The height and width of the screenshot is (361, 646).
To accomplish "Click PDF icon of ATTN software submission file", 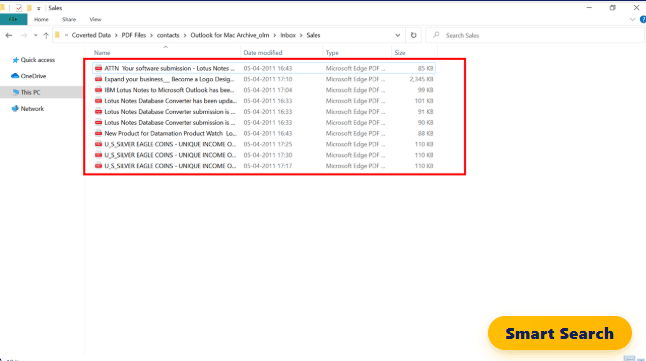I will 98,68.
